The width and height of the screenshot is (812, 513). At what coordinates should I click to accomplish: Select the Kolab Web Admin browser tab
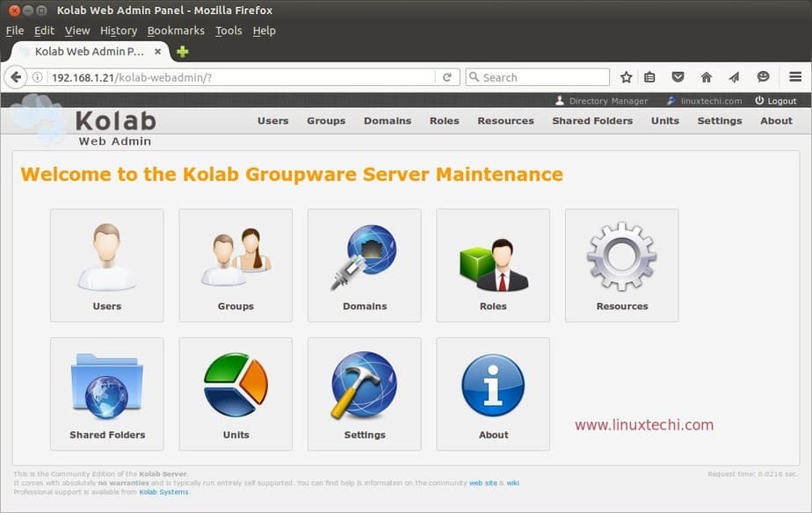(x=90, y=52)
